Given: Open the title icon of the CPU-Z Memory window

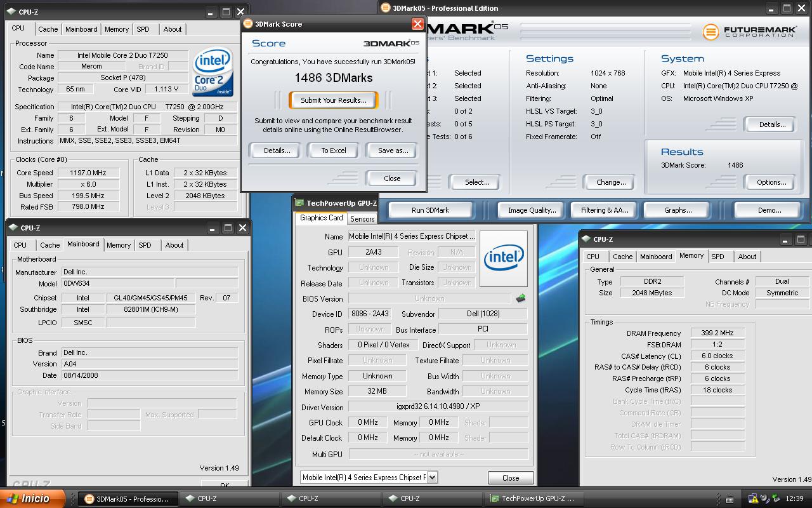Looking at the screenshot, I should pyautogui.click(x=586, y=239).
